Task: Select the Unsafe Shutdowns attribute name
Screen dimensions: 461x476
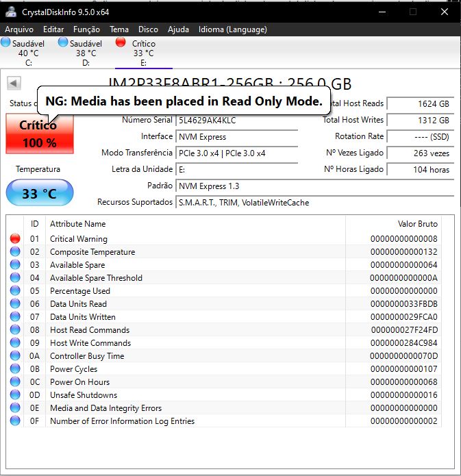Action: point(84,395)
